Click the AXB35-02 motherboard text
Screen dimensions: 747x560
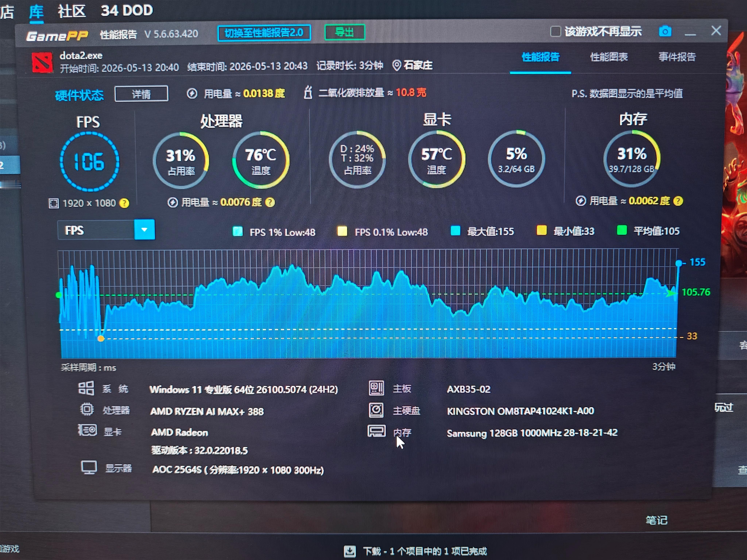469,389
